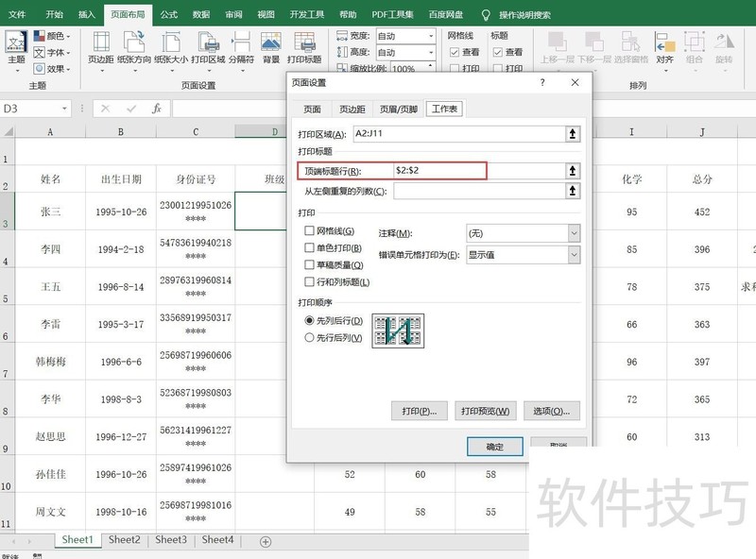This screenshot has height=559, width=756.
Task: Switch to the Margins (页边距) dialog tab
Action: click(352, 109)
